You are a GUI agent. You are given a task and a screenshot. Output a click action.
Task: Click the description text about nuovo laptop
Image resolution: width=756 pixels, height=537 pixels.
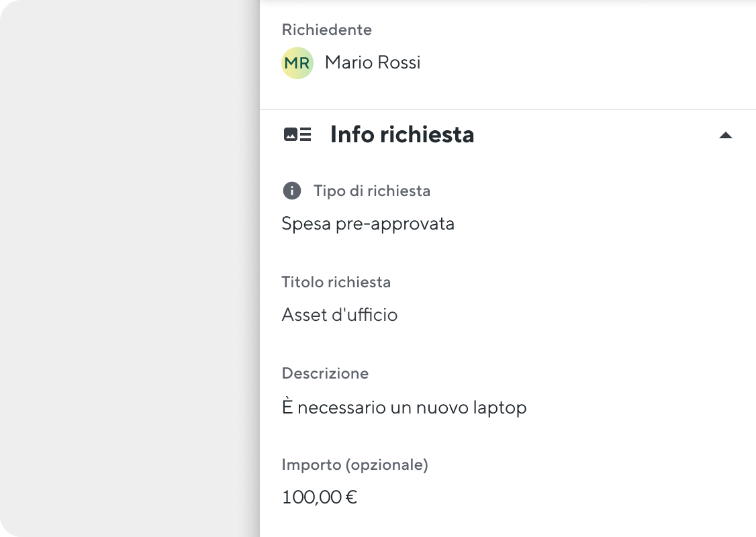404,407
